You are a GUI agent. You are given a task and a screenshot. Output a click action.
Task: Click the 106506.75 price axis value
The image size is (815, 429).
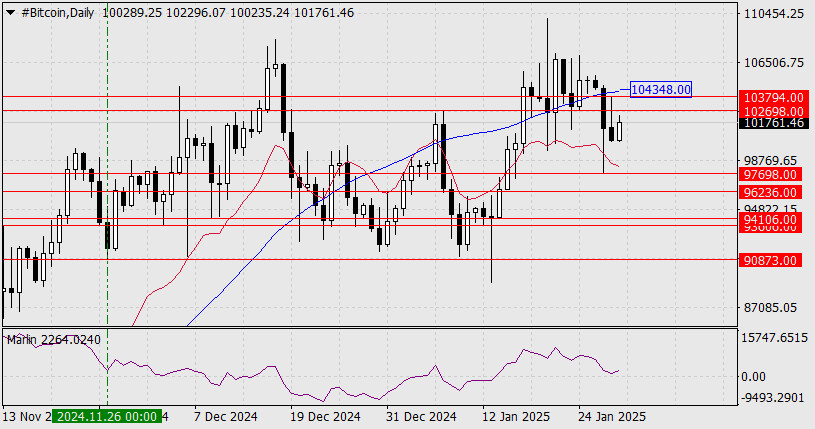[x=774, y=62]
